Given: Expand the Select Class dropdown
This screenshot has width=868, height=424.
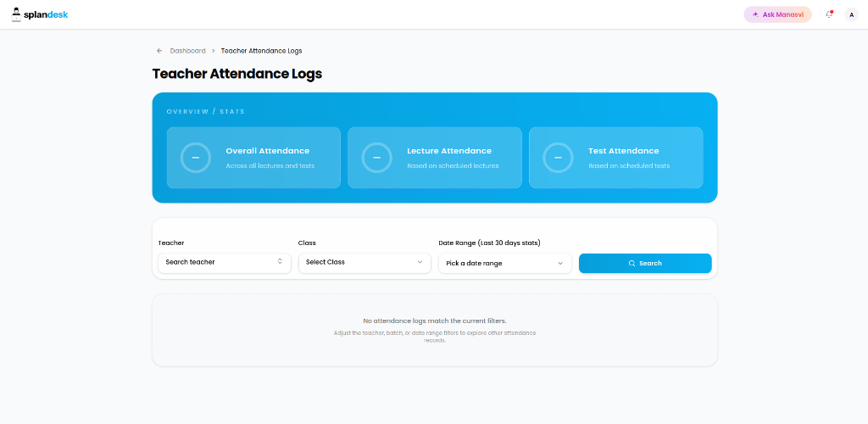Looking at the screenshot, I should click(x=364, y=262).
